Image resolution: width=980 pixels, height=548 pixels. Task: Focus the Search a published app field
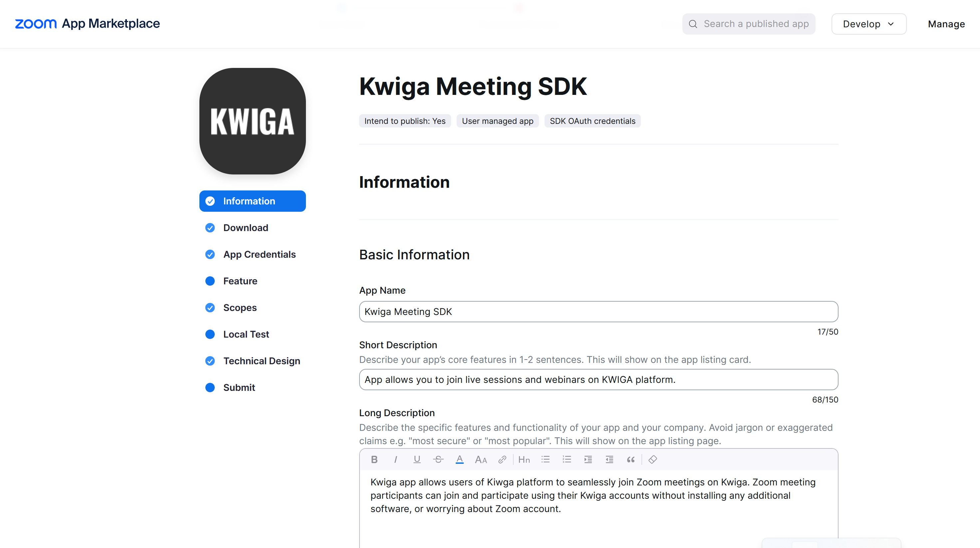[749, 24]
